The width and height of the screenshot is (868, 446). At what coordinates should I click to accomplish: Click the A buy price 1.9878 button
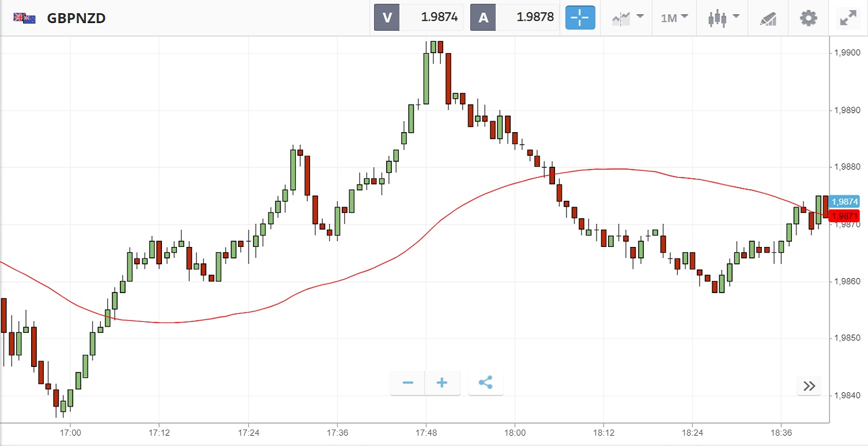(515, 17)
